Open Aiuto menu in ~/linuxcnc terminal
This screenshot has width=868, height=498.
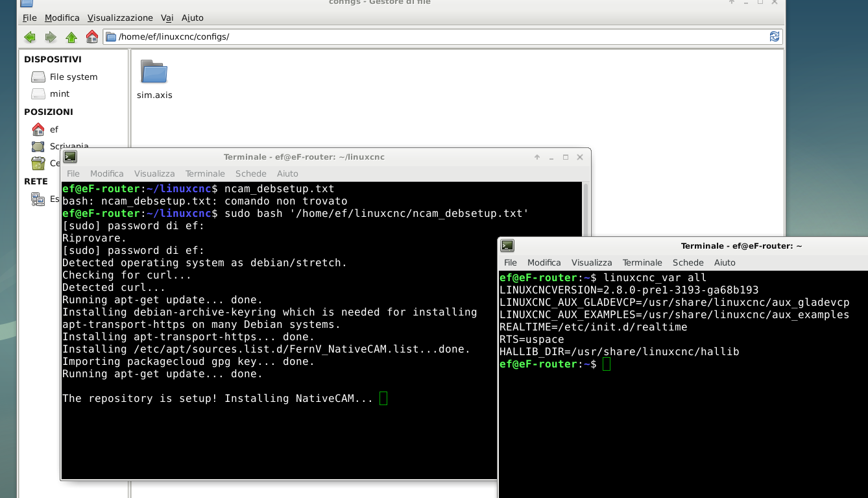tap(287, 173)
